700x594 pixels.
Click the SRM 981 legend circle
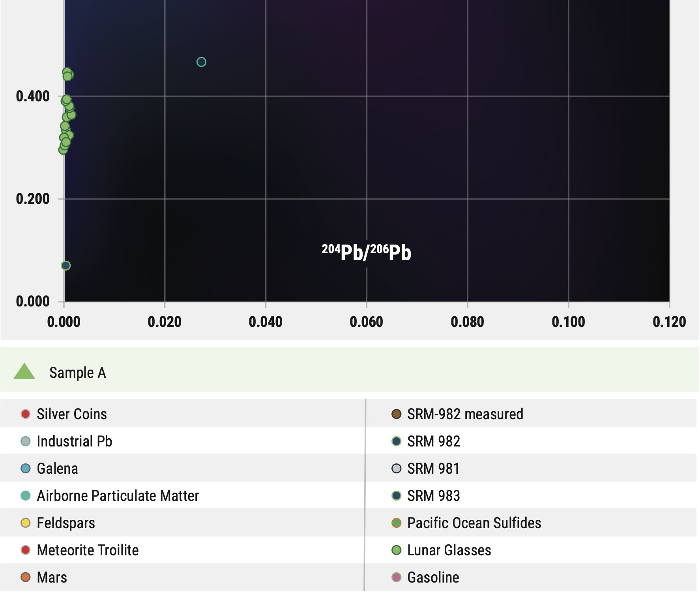pyautogui.click(x=396, y=469)
